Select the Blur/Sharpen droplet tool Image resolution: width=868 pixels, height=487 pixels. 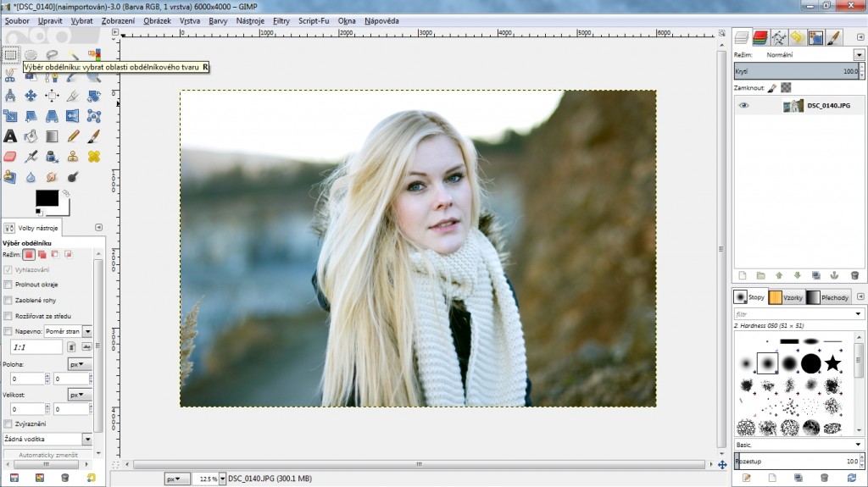click(31, 177)
